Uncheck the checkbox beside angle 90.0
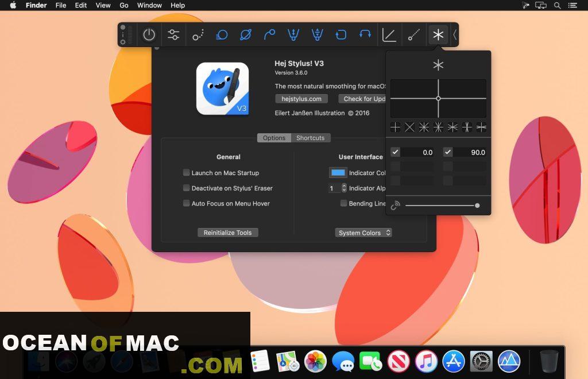 448,152
